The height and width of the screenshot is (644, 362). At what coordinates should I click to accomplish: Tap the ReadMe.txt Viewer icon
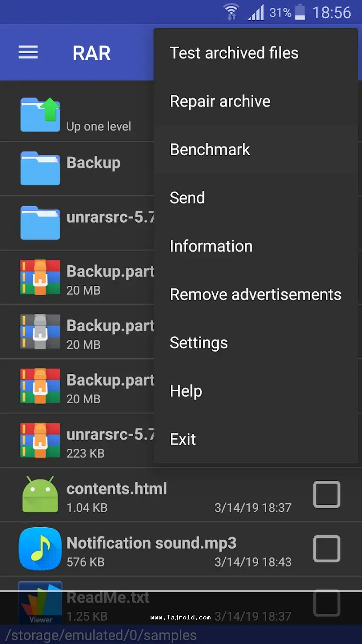pyautogui.click(x=40, y=602)
